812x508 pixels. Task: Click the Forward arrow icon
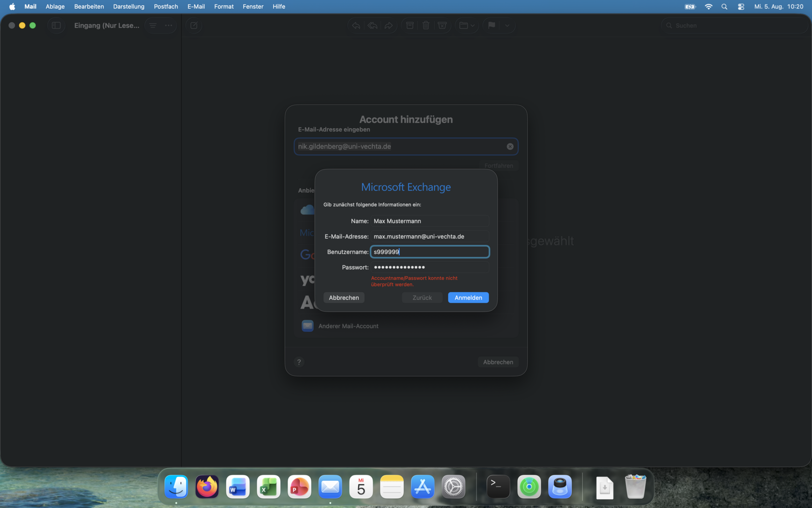click(x=389, y=26)
